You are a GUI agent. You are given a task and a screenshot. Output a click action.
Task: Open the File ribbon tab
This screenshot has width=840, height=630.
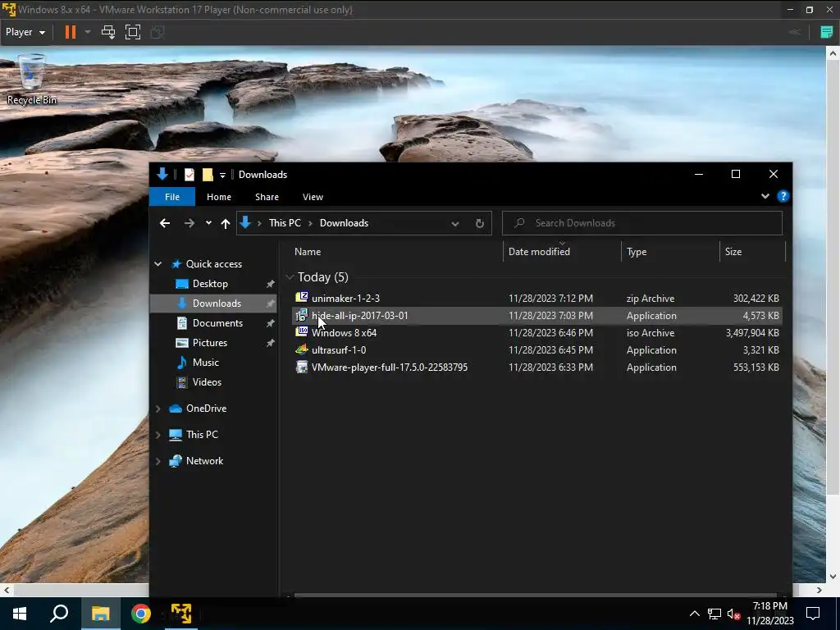(172, 197)
